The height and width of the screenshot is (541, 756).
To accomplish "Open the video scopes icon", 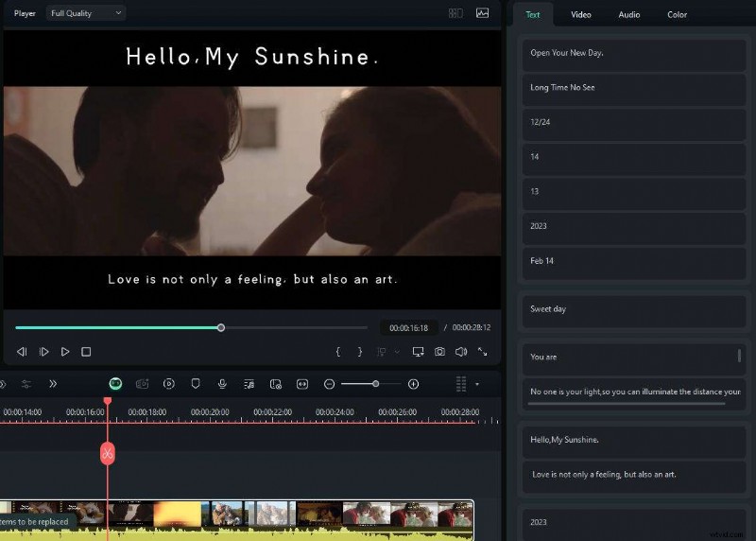I will pos(483,13).
